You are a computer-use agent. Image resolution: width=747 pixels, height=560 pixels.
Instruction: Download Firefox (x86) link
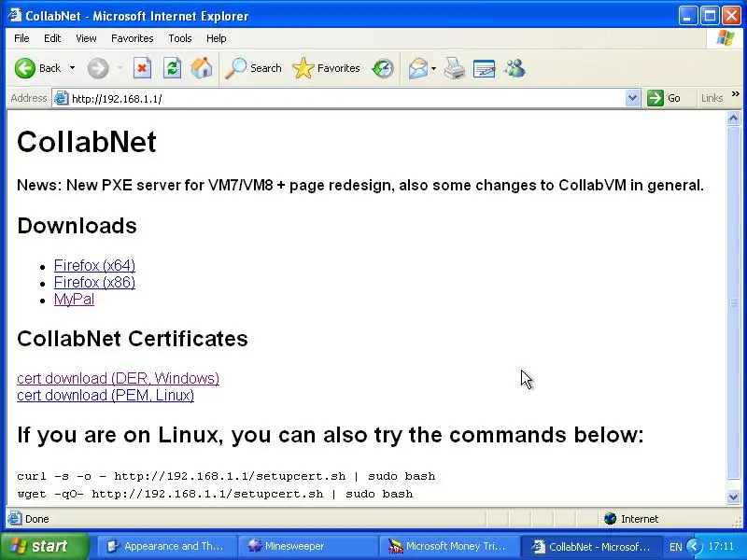pos(94,283)
